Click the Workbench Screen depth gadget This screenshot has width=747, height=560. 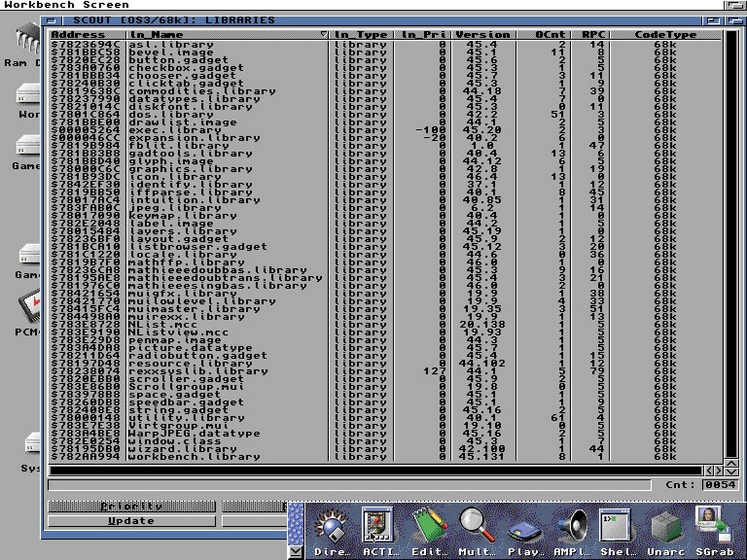pyautogui.click(x=735, y=5)
